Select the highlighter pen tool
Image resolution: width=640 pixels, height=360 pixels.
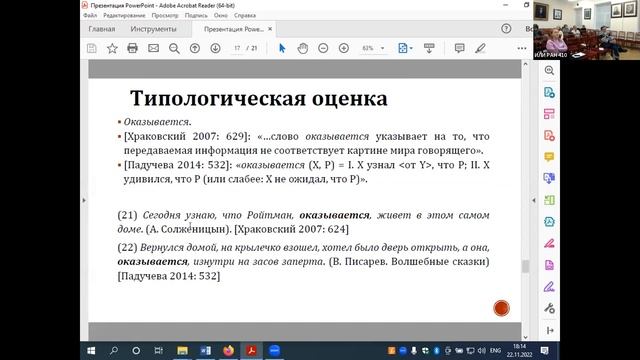click(x=480, y=48)
